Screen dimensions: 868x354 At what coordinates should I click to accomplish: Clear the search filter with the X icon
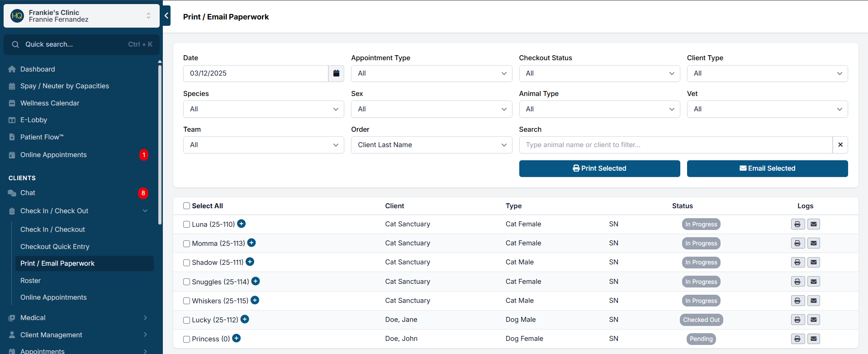point(840,145)
